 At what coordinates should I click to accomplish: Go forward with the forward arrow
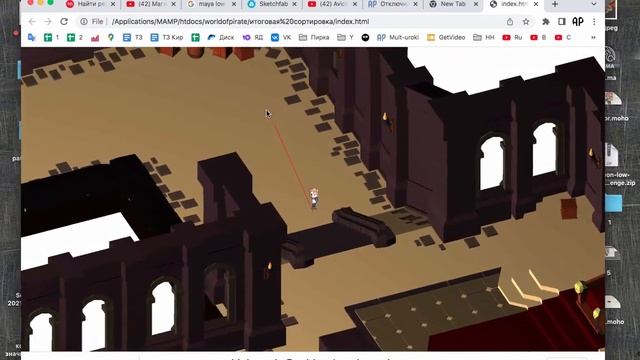[x=48, y=22]
